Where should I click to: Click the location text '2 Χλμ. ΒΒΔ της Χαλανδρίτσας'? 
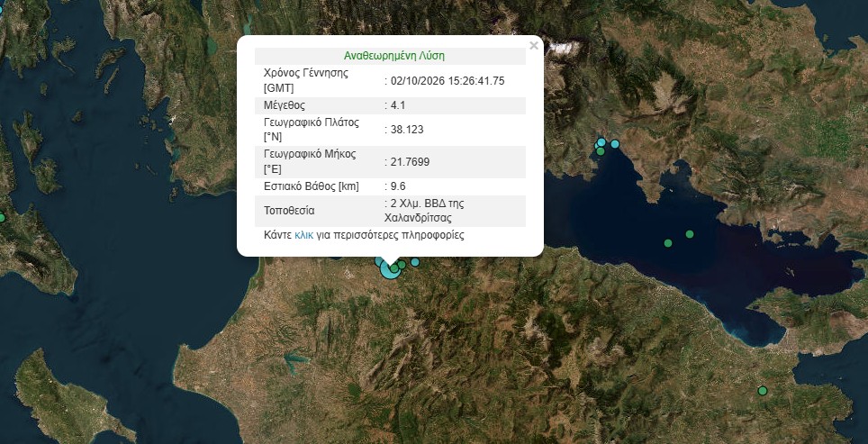click(x=424, y=211)
